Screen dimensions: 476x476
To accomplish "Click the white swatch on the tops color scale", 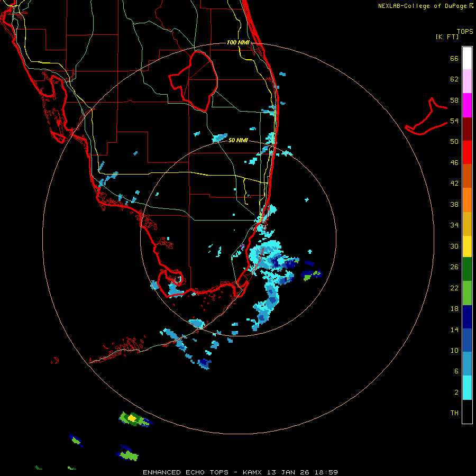I will tap(467, 58).
